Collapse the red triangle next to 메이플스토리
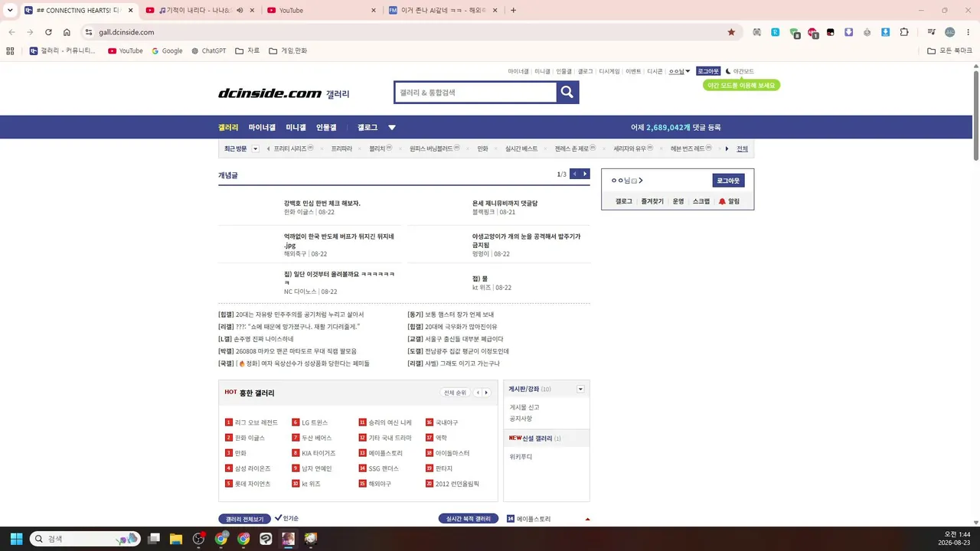 (587, 519)
